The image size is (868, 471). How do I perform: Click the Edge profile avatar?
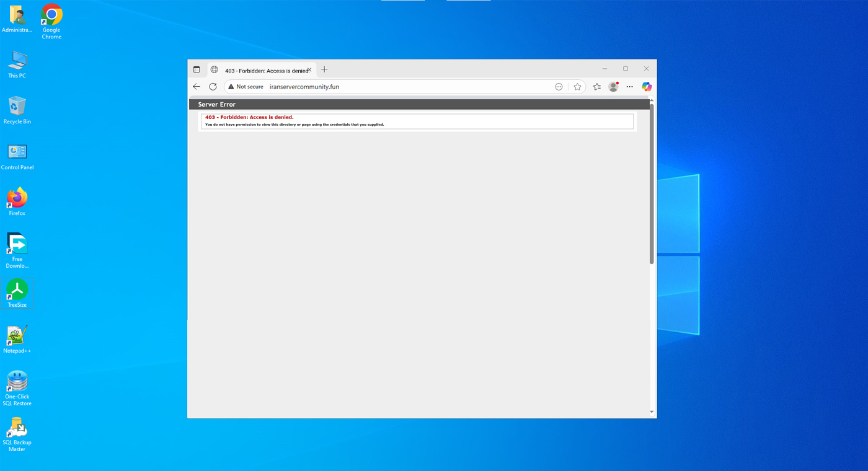coord(613,87)
